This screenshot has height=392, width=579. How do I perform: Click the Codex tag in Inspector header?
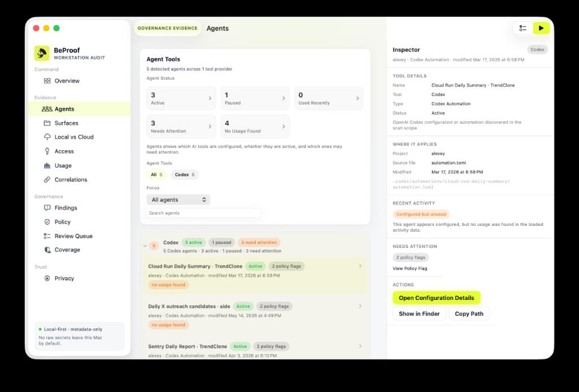pos(537,49)
